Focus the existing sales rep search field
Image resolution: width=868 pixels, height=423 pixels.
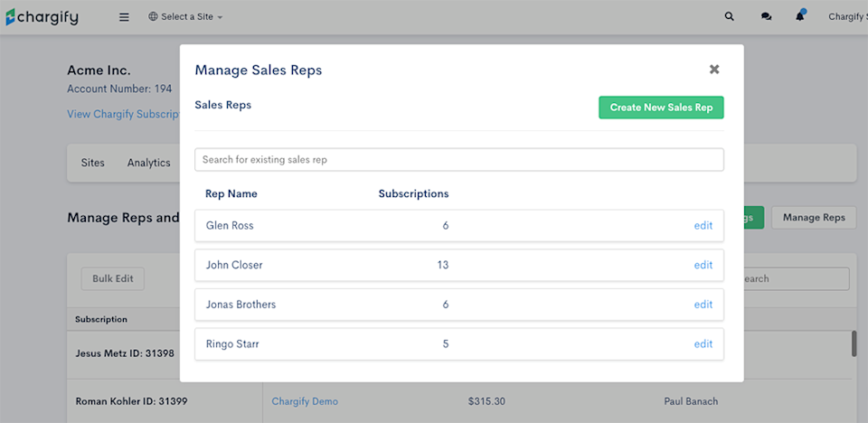point(459,160)
